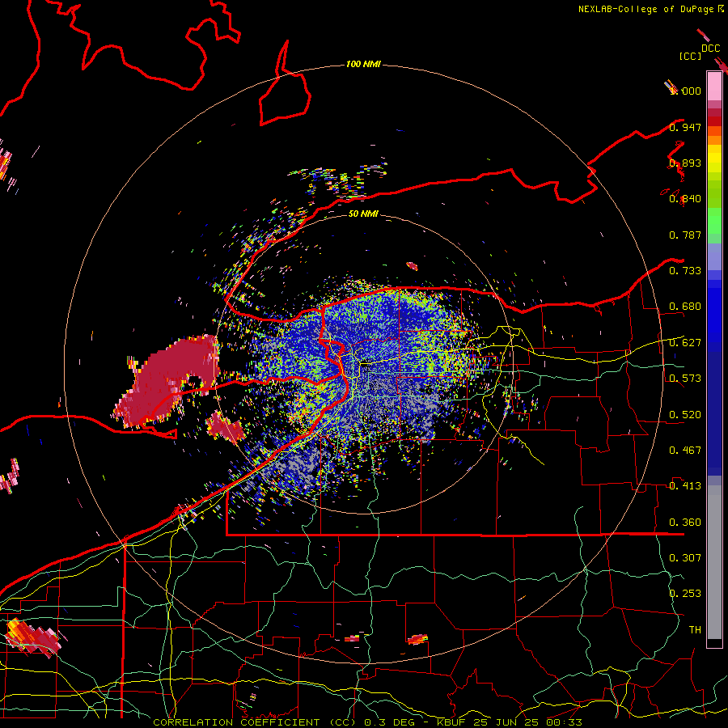Click the DCC label above the color bar
This screenshot has width=728, height=728.
(710, 48)
